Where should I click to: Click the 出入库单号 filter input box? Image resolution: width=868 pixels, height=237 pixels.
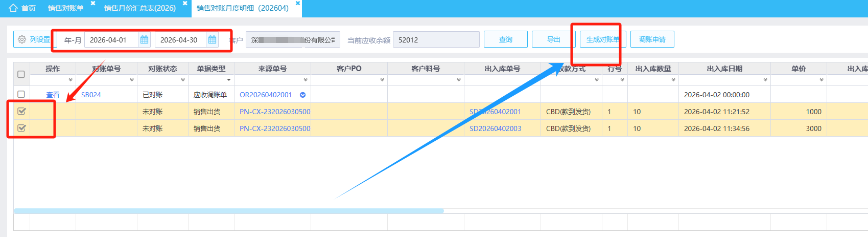click(502, 80)
